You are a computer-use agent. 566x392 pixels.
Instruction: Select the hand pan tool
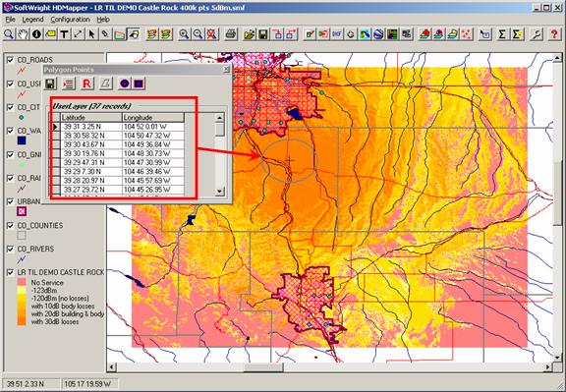pyautogui.click(x=23, y=34)
